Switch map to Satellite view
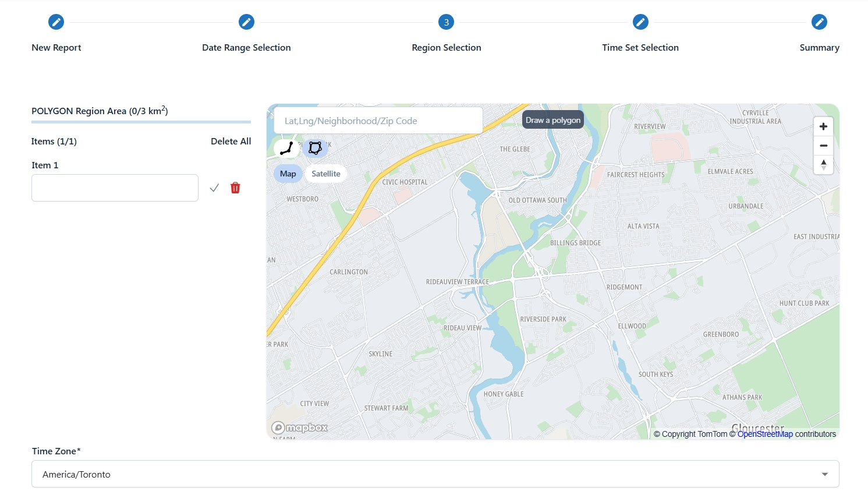 [x=326, y=174]
